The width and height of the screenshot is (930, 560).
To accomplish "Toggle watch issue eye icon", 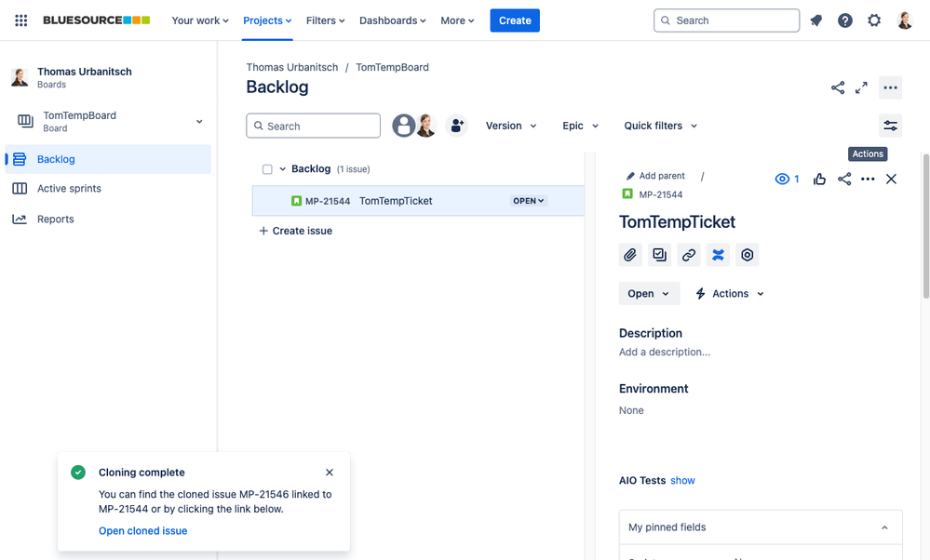I will [x=782, y=180].
